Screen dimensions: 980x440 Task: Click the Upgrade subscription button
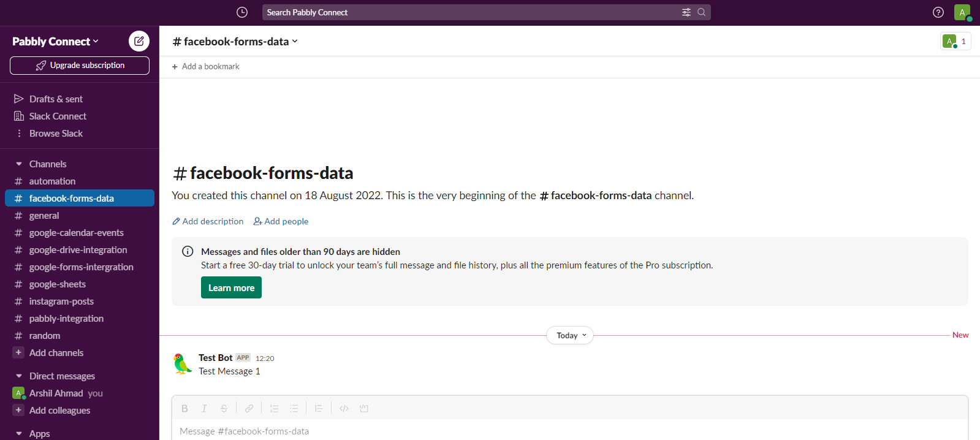(80, 66)
